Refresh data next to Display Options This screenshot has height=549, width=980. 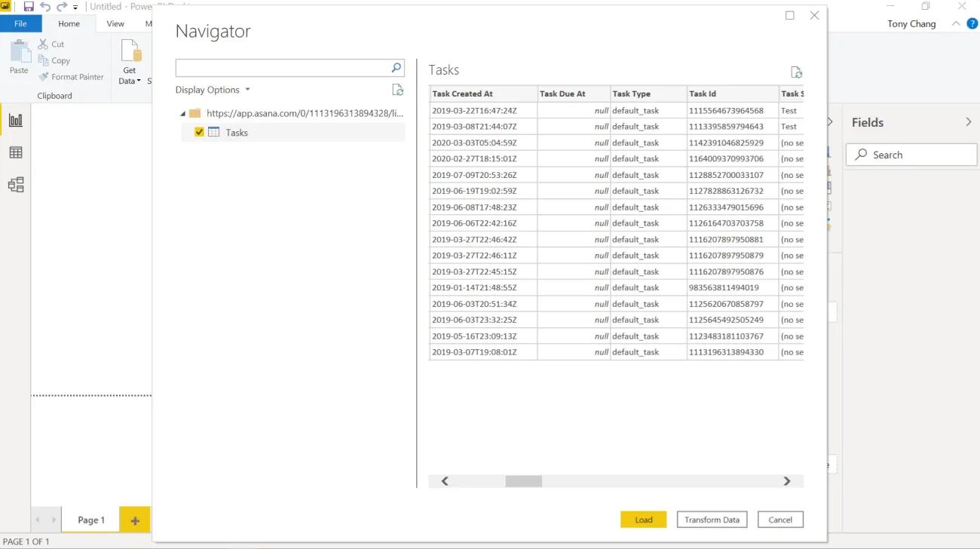[x=398, y=89]
